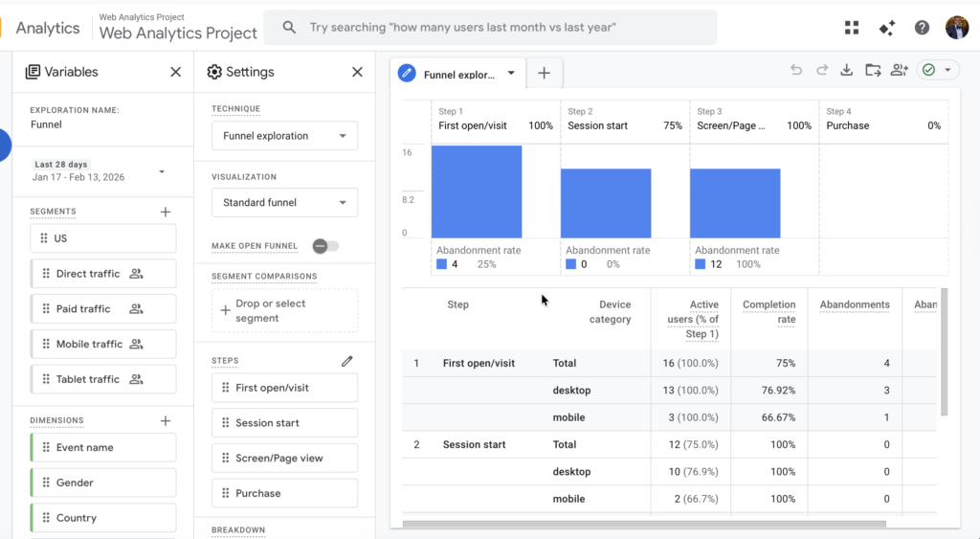
Task: Open the help question mark icon
Action: [x=922, y=28]
